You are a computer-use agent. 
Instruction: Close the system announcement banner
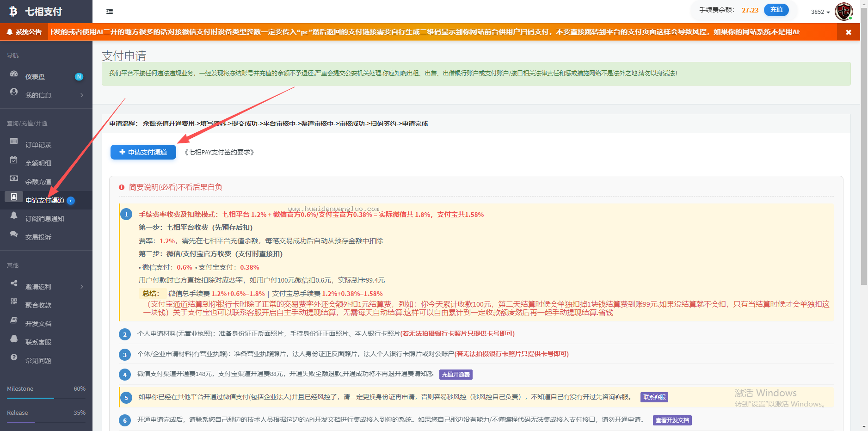coord(849,32)
